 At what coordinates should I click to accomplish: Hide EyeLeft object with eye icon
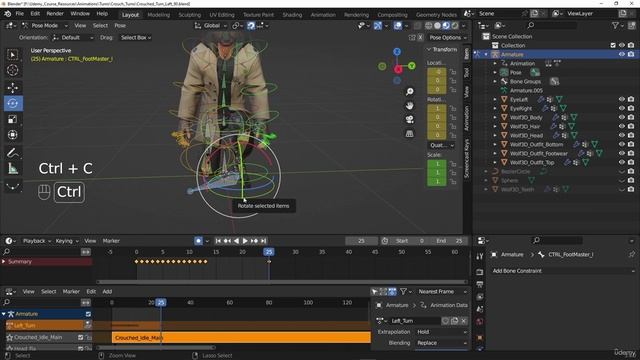point(622,99)
